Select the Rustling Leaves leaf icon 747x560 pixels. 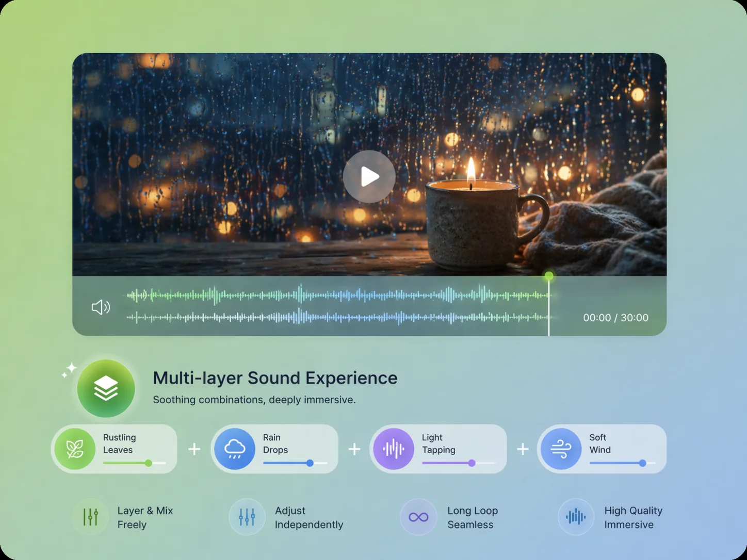point(75,448)
